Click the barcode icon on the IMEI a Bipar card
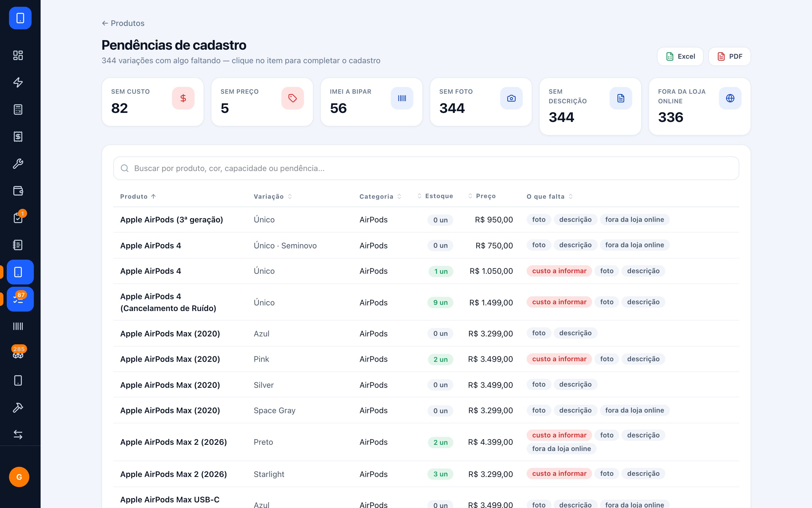812x508 pixels. pyautogui.click(x=402, y=98)
